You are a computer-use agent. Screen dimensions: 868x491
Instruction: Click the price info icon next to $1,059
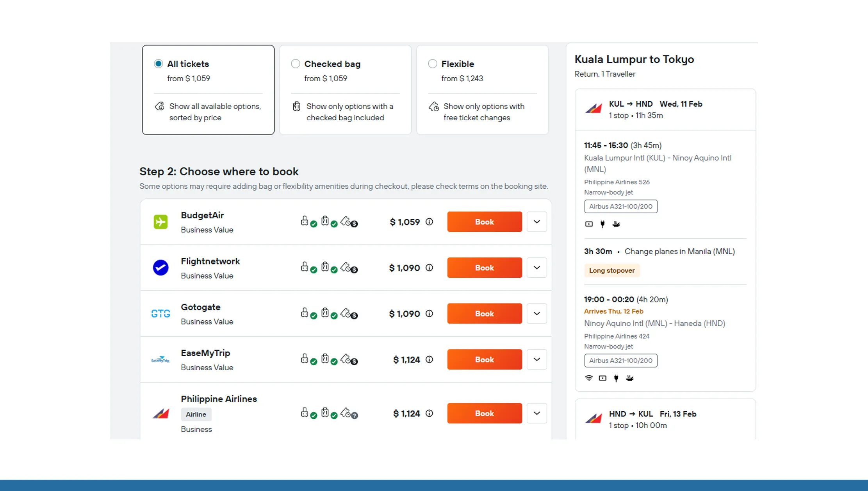pyautogui.click(x=430, y=221)
